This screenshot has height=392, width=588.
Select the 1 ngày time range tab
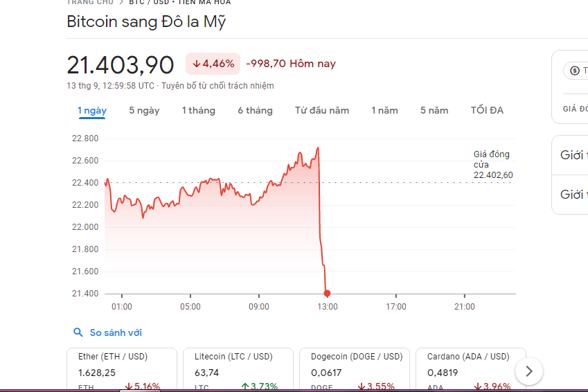(x=91, y=111)
